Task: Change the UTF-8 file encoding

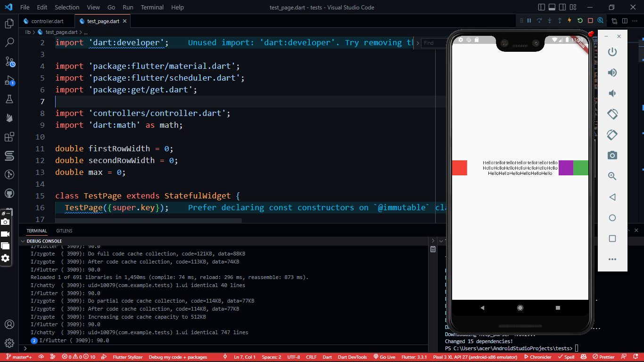Action: click(293, 357)
